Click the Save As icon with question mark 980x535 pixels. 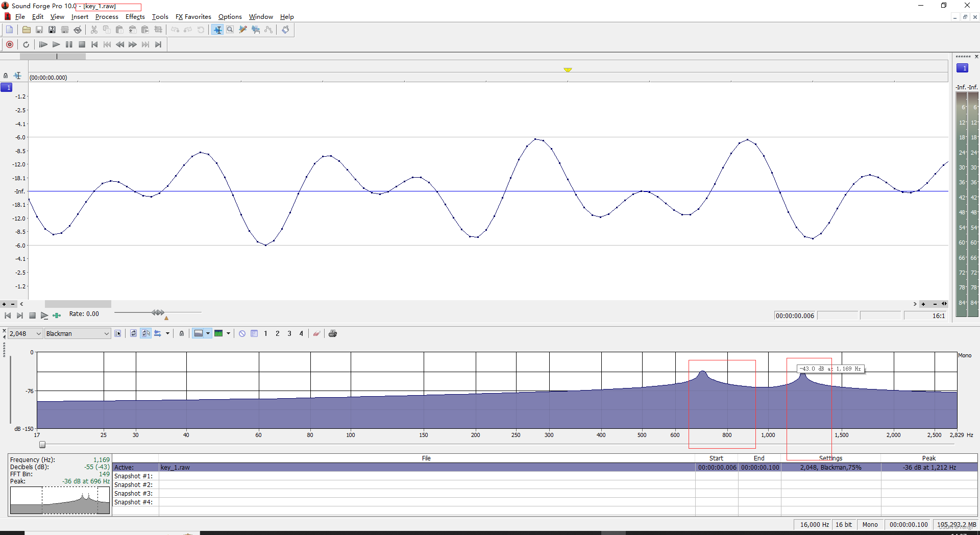[x=52, y=30]
